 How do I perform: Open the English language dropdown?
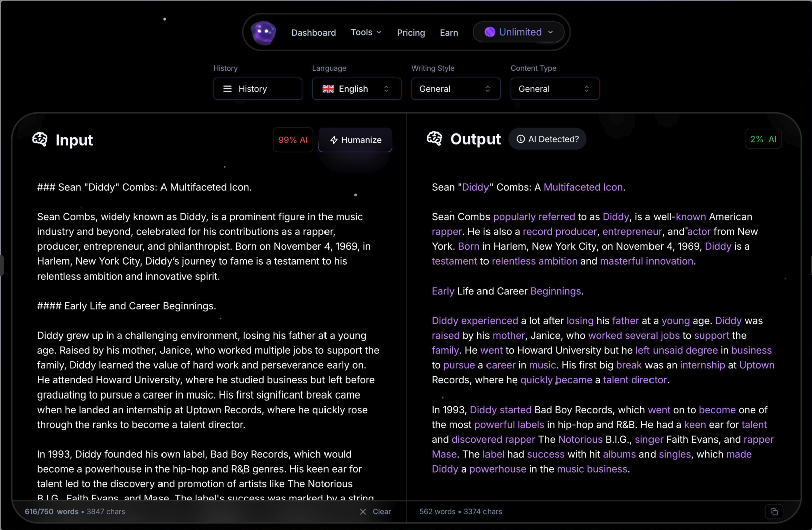[x=357, y=89]
